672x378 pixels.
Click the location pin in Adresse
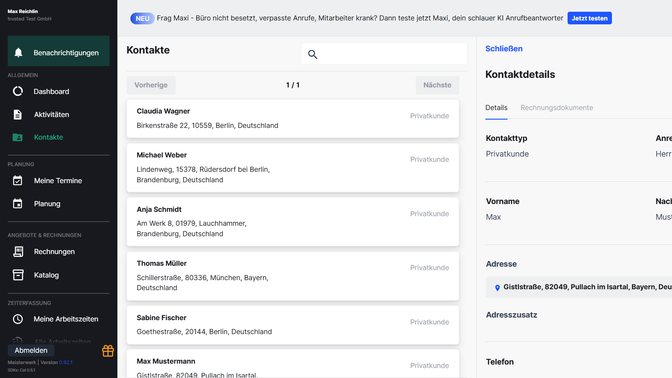[497, 288]
